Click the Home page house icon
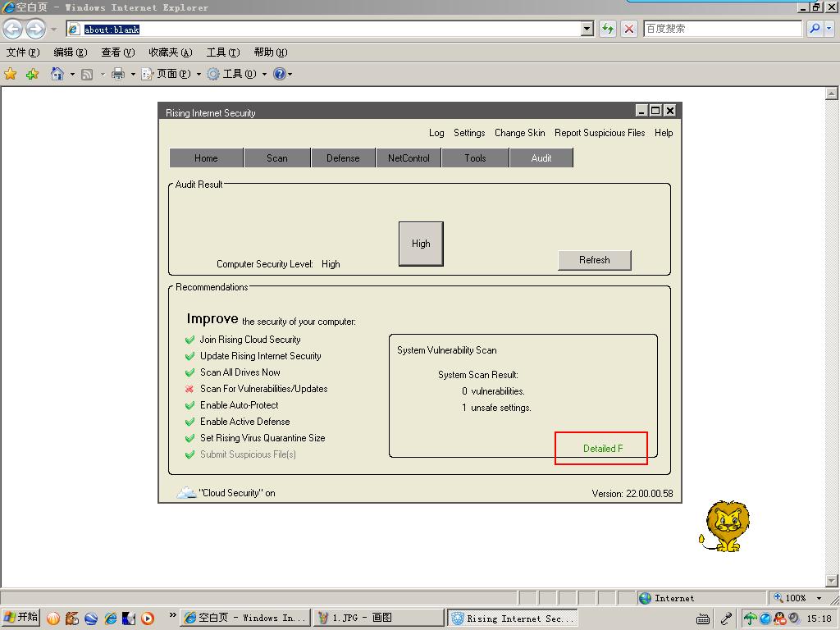Viewport: 840px width, 630px height. [57, 73]
